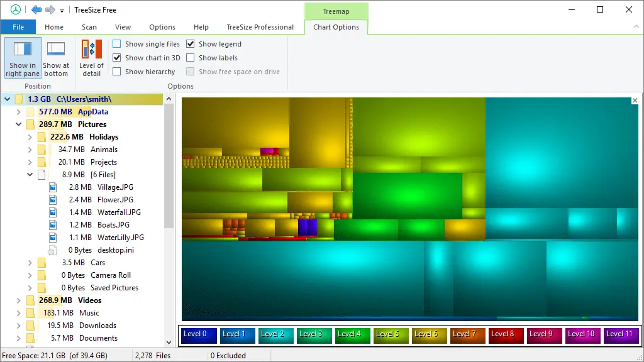Uncheck Show chart in 3D
Screen dimensions: 644x362
click(117, 58)
